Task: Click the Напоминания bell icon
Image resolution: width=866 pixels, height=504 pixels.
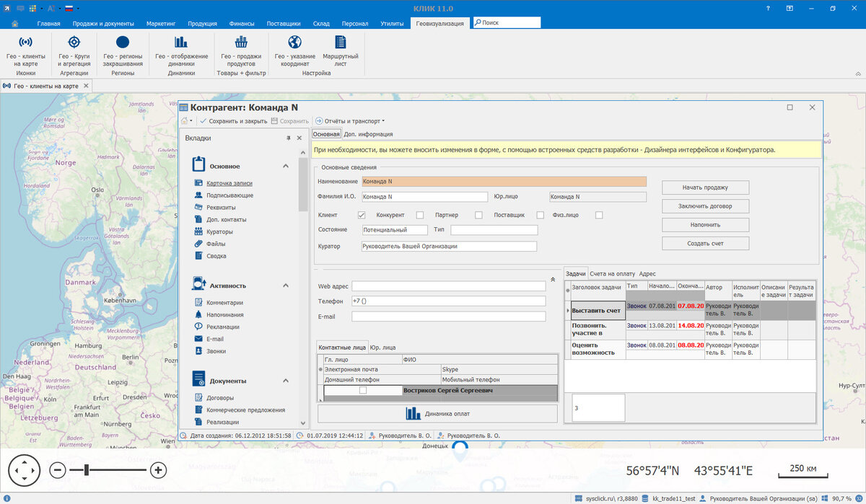Action: (x=198, y=315)
